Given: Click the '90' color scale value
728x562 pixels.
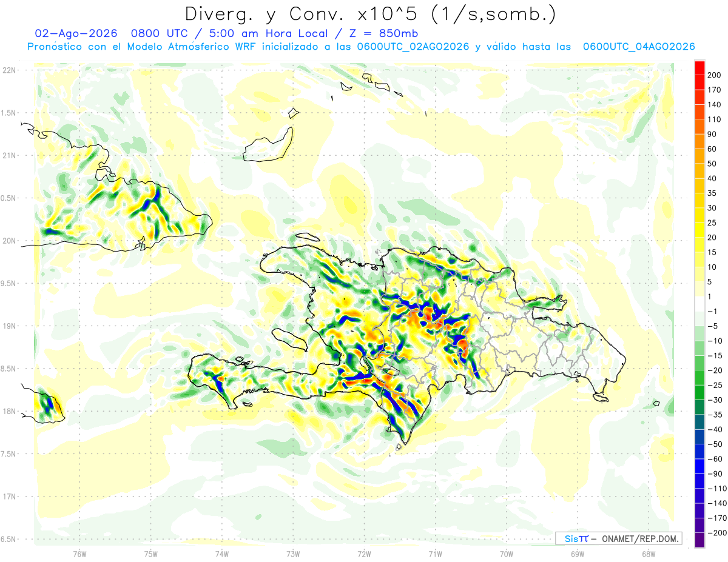Looking at the screenshot, I should point(712,134).
